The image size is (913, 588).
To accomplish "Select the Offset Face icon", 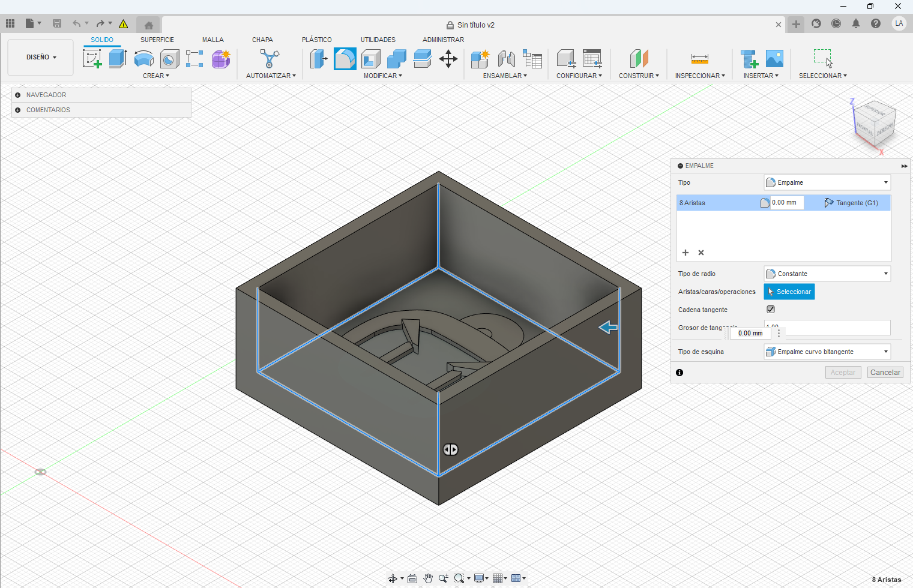I will [x=423, y=59].
